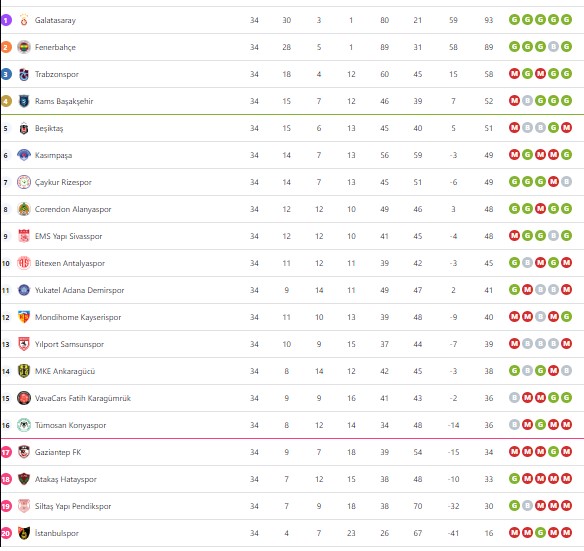Click the Galatasaray club logo

click(24, 20)
